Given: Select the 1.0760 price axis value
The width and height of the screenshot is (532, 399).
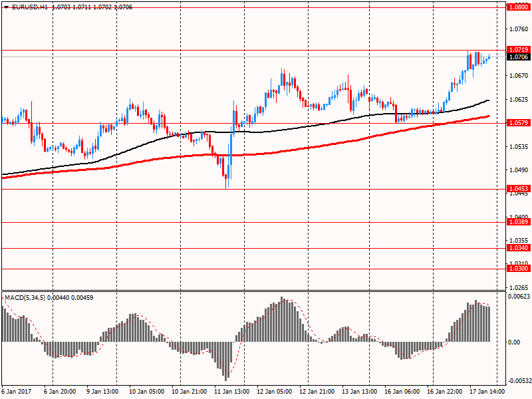Looking at the screenshot, I should [x=518, y=29].
